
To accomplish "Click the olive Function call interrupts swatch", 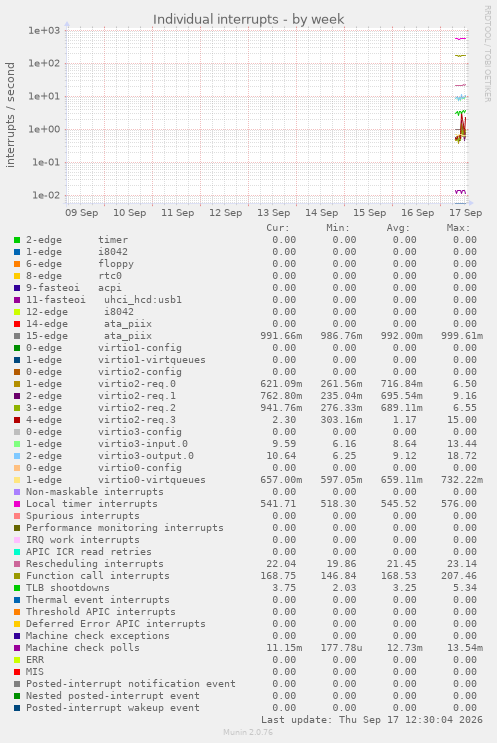I will 17,576.
